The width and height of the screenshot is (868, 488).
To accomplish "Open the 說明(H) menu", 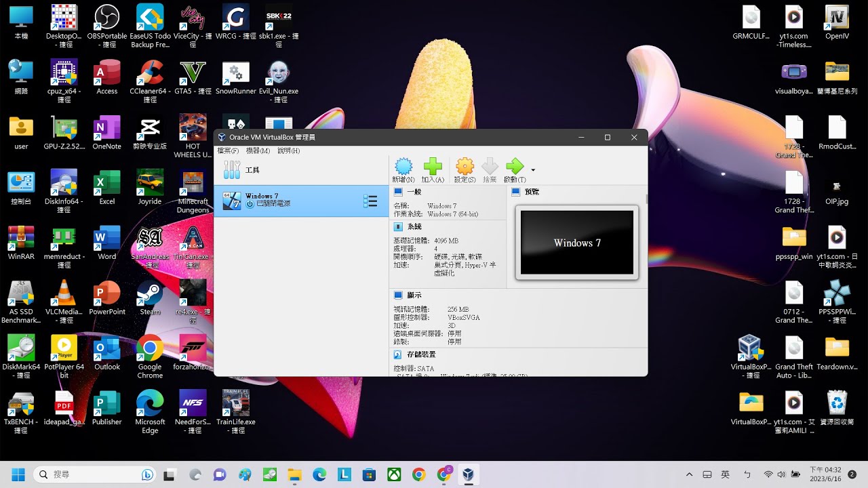I will click(288, 150).
